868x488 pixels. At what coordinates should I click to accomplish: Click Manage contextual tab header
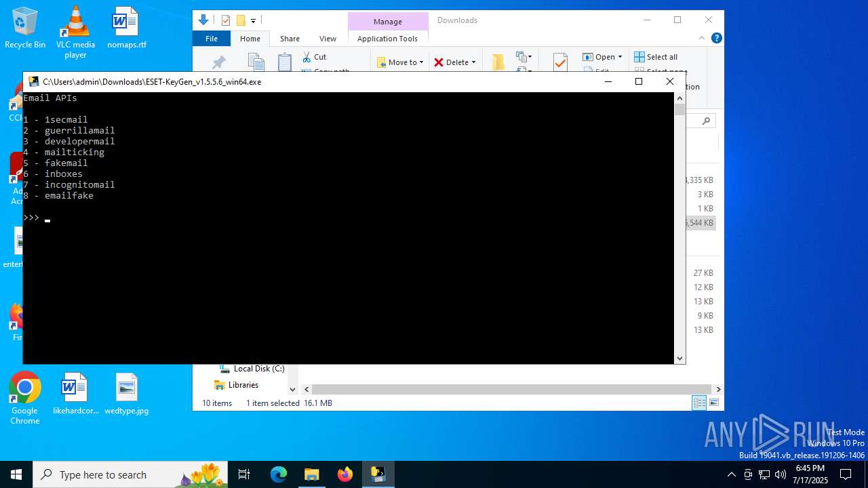(x=388, y=22)
